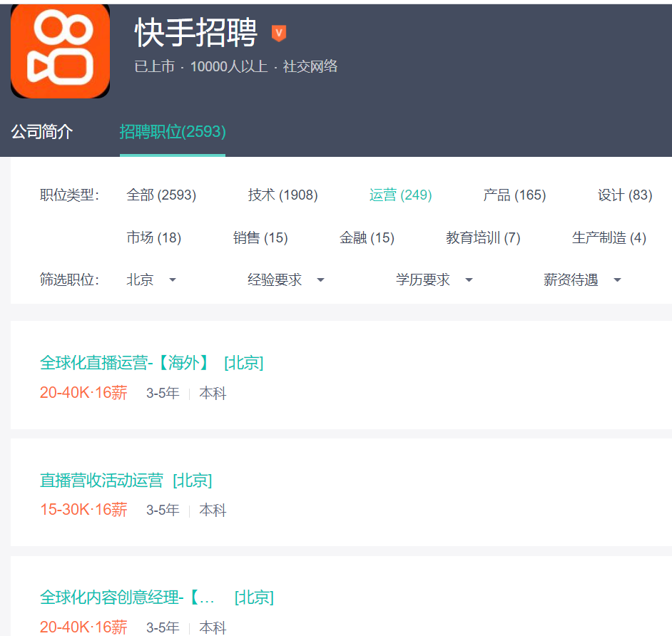Open the 薪资待遇 dropdown
This screenshot has width=672, height=636.
coord(582,279)
